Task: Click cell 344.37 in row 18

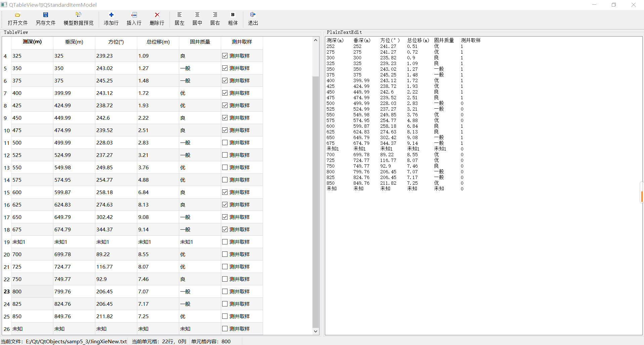Action: click(x=116, y=230)
